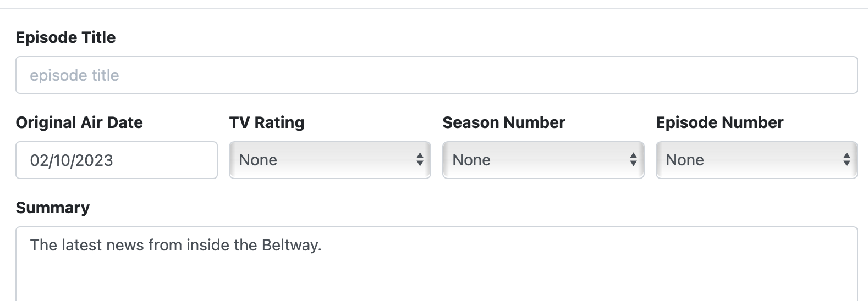
Task: Click the "None" value in Season Number
Action: (471, 160)
